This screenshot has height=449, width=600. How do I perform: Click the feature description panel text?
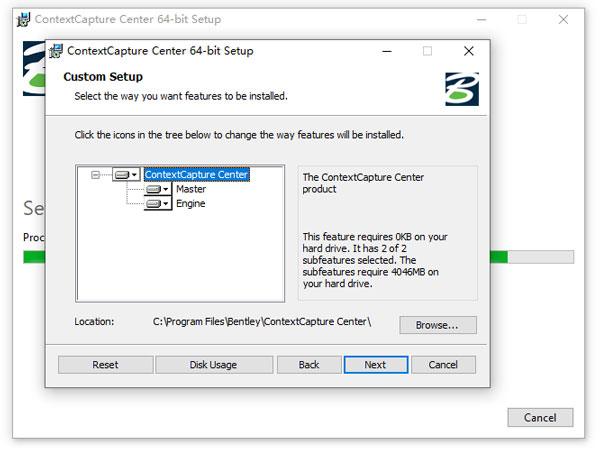(387, 230)
